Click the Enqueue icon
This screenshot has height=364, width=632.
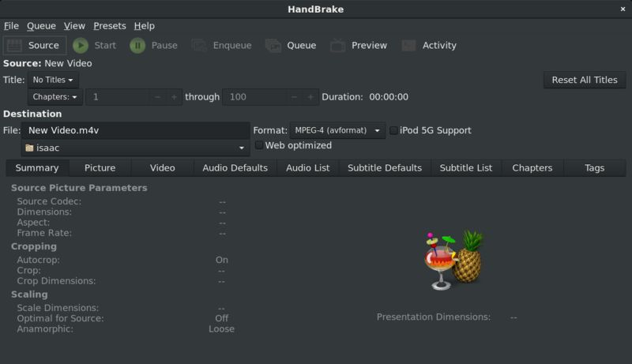tap(199, 46)
